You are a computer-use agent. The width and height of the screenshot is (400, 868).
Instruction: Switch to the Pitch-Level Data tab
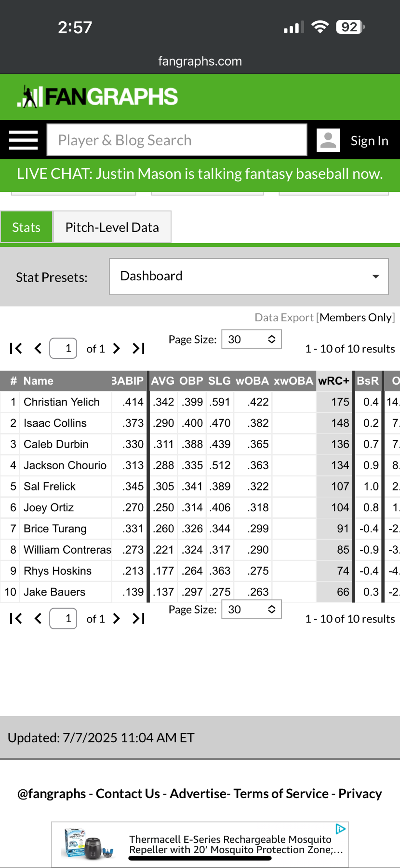[x=112, y=227]
